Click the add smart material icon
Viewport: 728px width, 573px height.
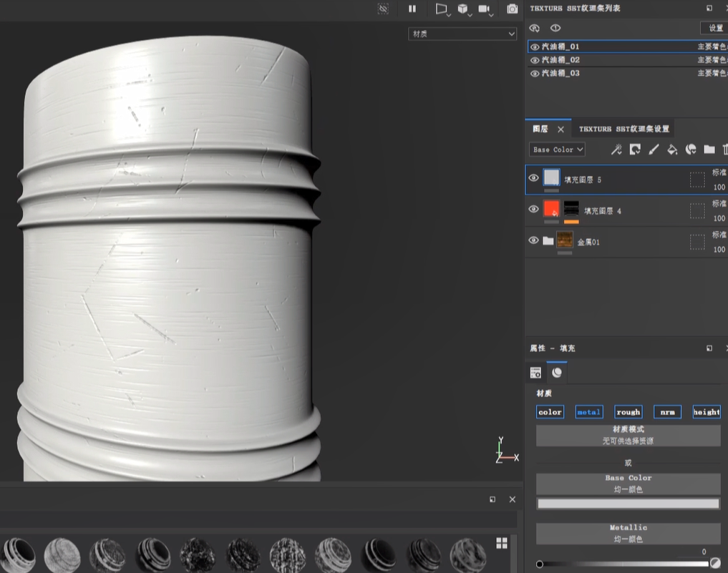pos(691,150)
